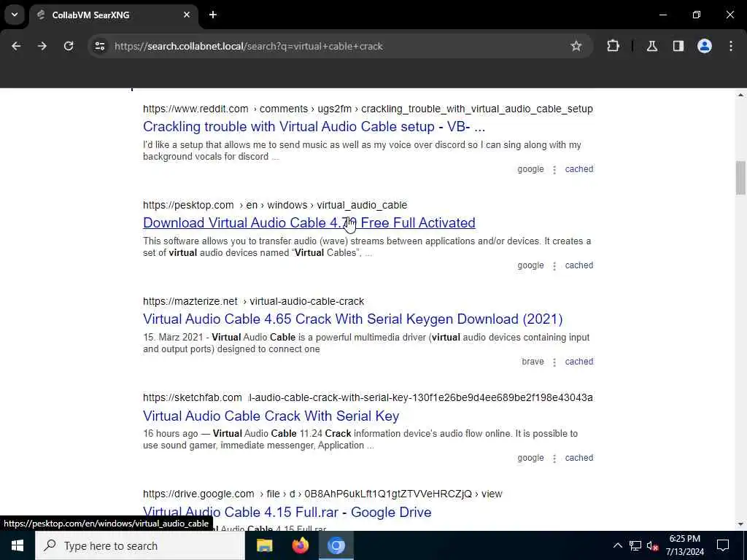The height and width of the screenshot is (560, 747).
Task: Open the clock showing 6:25 PM
Action: 684,545
